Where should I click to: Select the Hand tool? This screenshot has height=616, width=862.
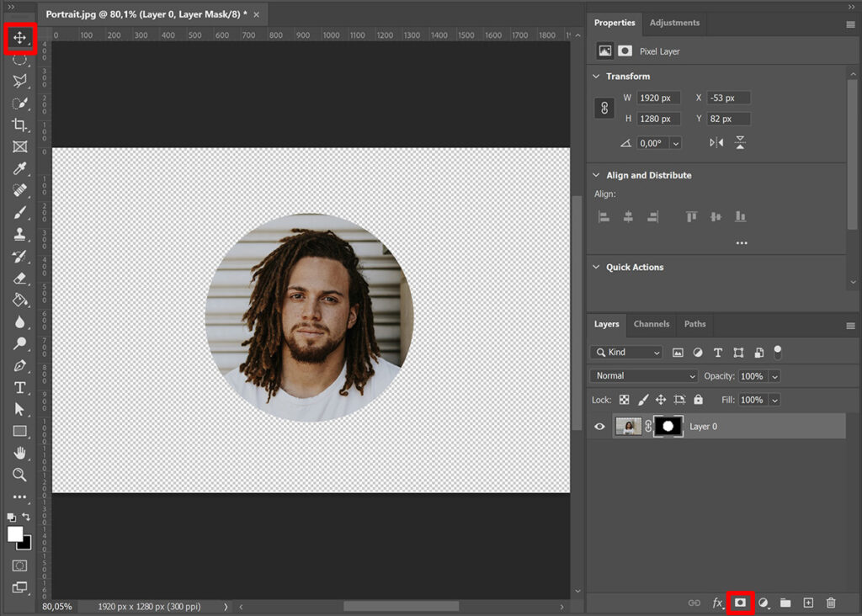(20, 453)
